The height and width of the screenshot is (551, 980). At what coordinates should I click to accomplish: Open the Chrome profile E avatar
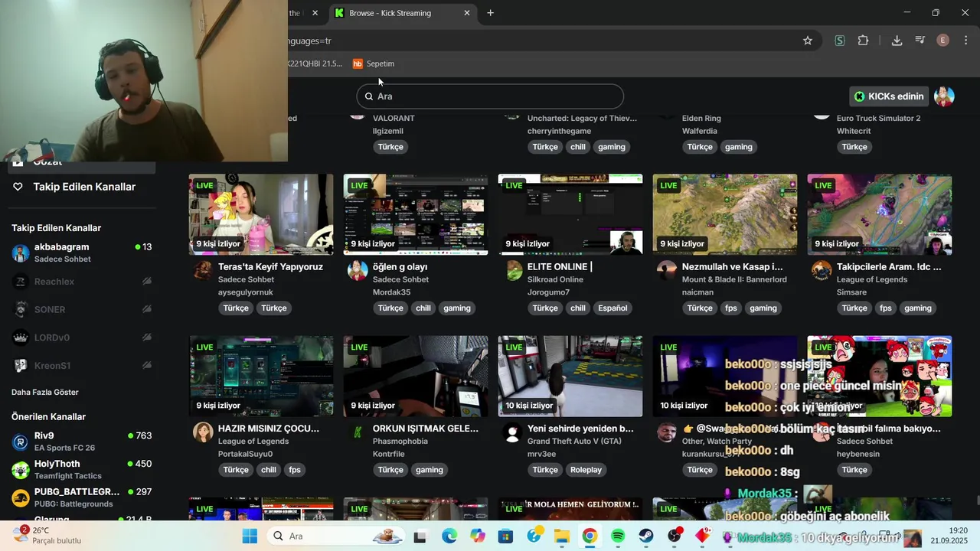click(x=943, y=41)
